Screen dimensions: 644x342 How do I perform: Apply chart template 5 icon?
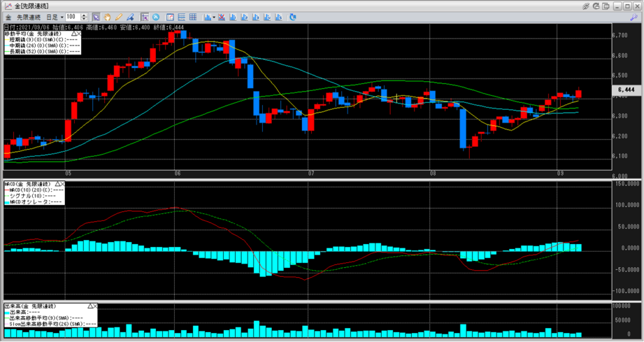[279, 17]
